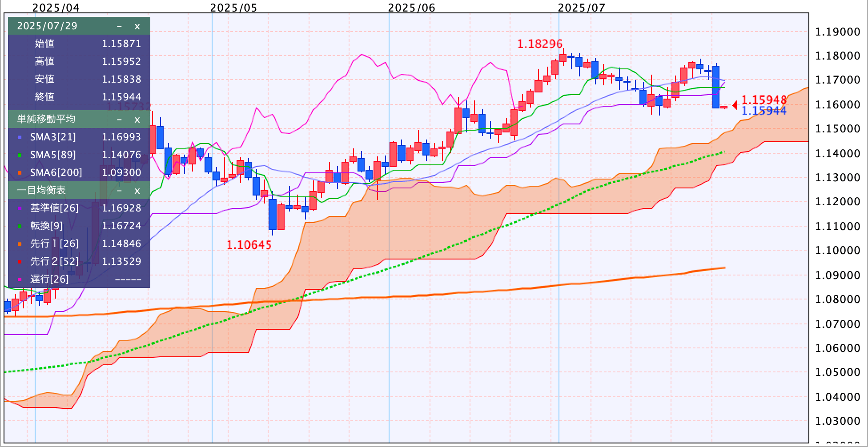Click the red current price 1.15948
Viewport: 868px width, 447px height.
click(x=764, y=100)
